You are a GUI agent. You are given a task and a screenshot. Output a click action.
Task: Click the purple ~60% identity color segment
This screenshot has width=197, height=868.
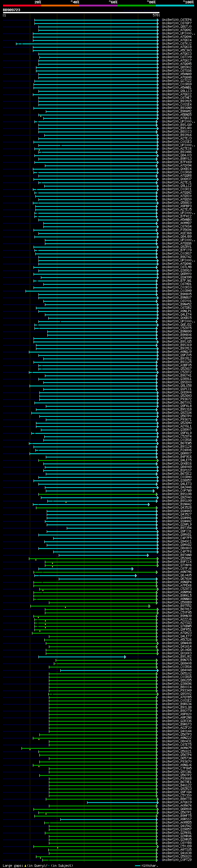(x=99, y=6)
